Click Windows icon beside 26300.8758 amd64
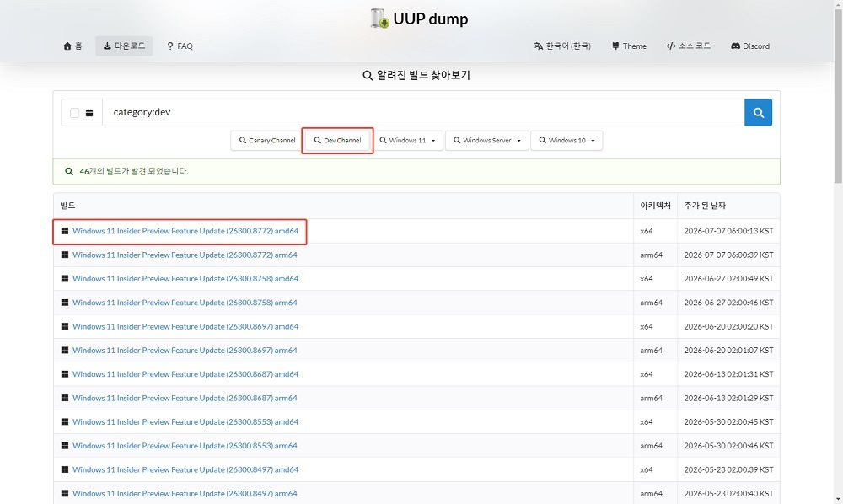843x504 pixels. (65, 278)
